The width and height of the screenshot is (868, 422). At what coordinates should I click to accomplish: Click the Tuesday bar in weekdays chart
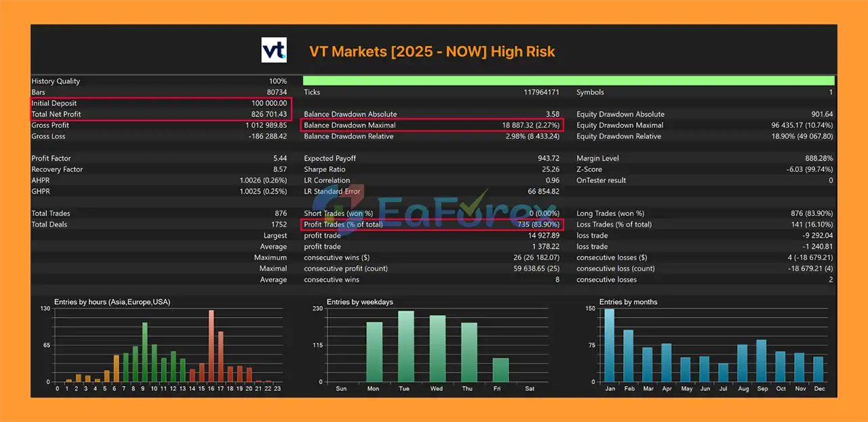(x=406, y=346)
